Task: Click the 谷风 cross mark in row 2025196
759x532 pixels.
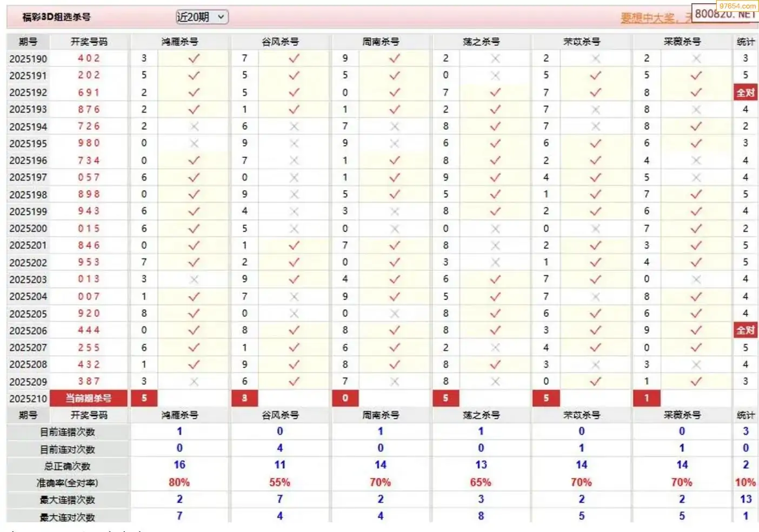Action: (294, 161)
